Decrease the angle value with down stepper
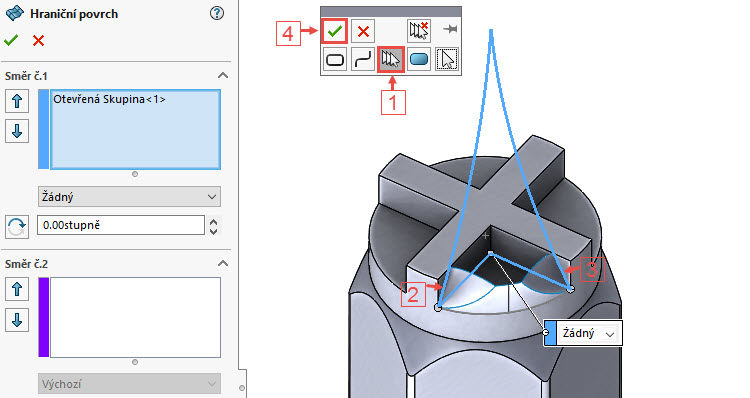The height and width of the screenshot is (398, 750). tap(213, 231)
